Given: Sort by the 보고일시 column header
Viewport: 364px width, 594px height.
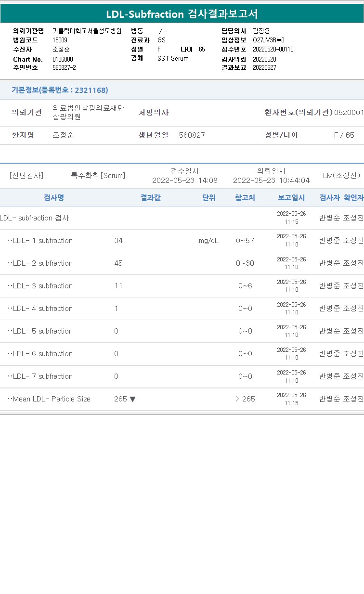Looking at the screenshot, I should (x=291, y=198).
